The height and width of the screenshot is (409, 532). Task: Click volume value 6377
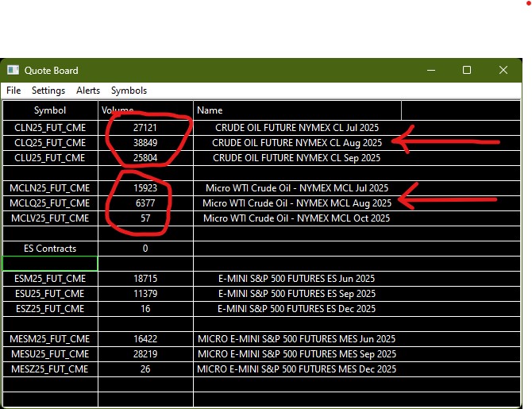coord(145,203)
